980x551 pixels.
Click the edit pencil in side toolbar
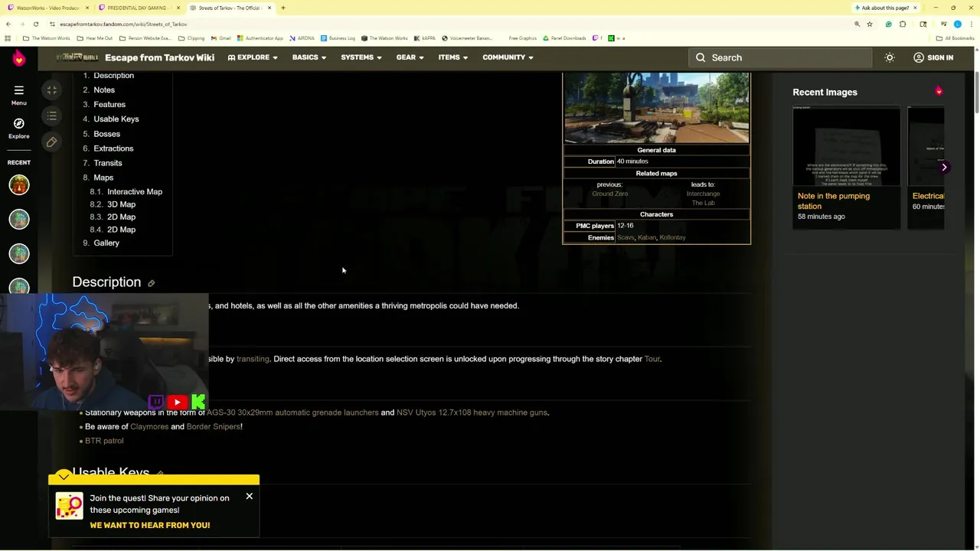point(51,142)
